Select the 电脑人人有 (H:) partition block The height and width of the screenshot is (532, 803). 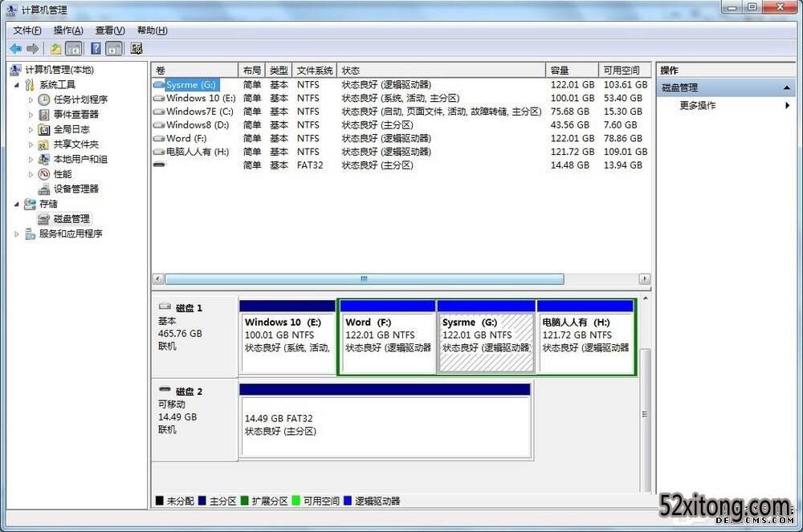[x=585, y=338]
